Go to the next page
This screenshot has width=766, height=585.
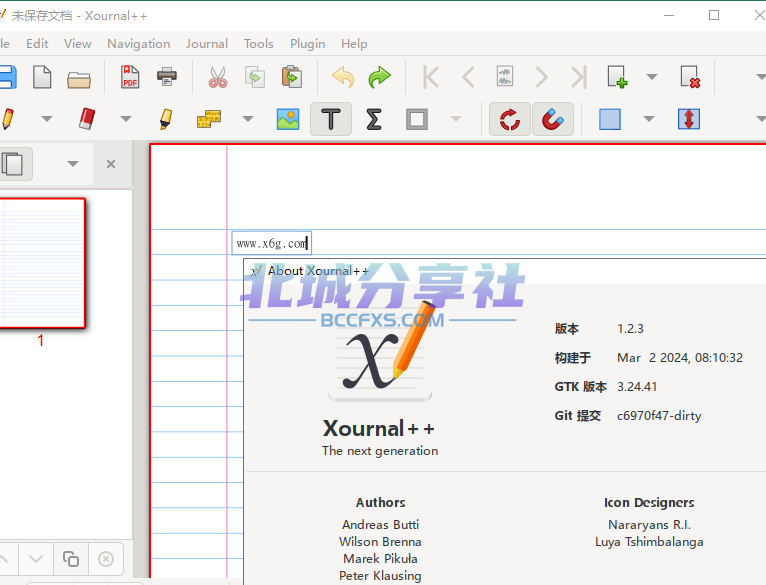541,77
